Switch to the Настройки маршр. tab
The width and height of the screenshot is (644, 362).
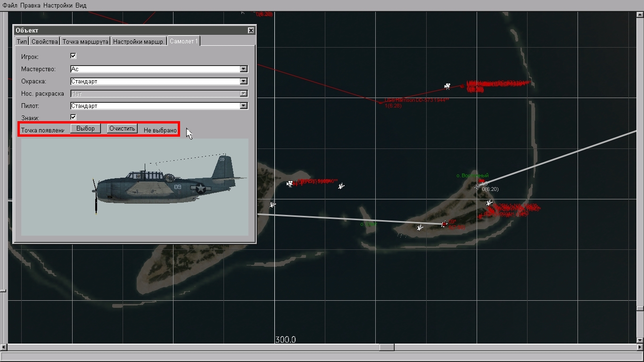pos(139,41)
